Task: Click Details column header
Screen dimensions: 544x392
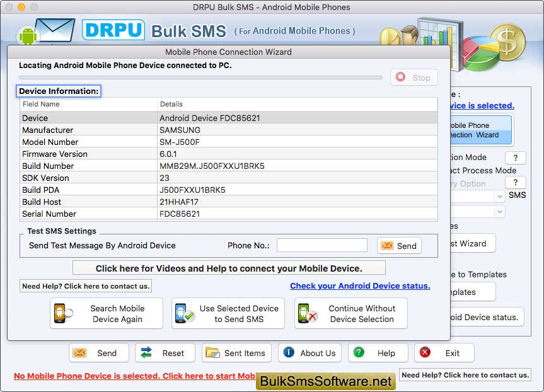Action: point(298,104)
